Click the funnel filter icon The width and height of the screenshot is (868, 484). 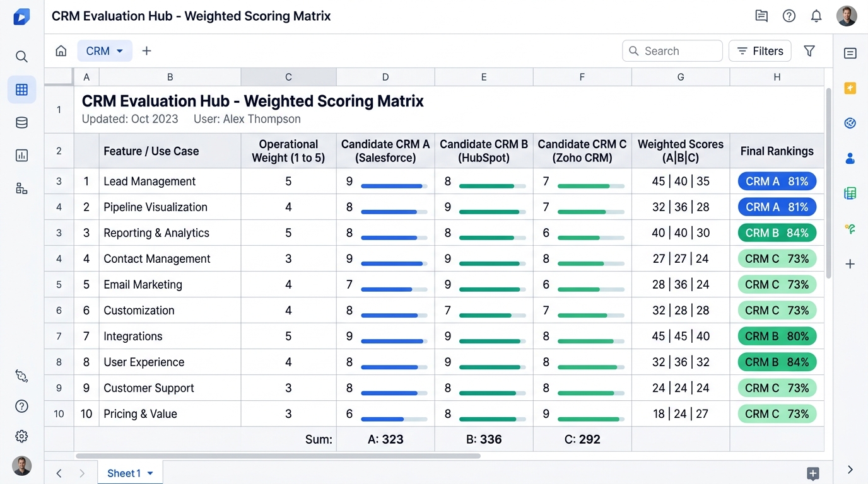(809, 51)
